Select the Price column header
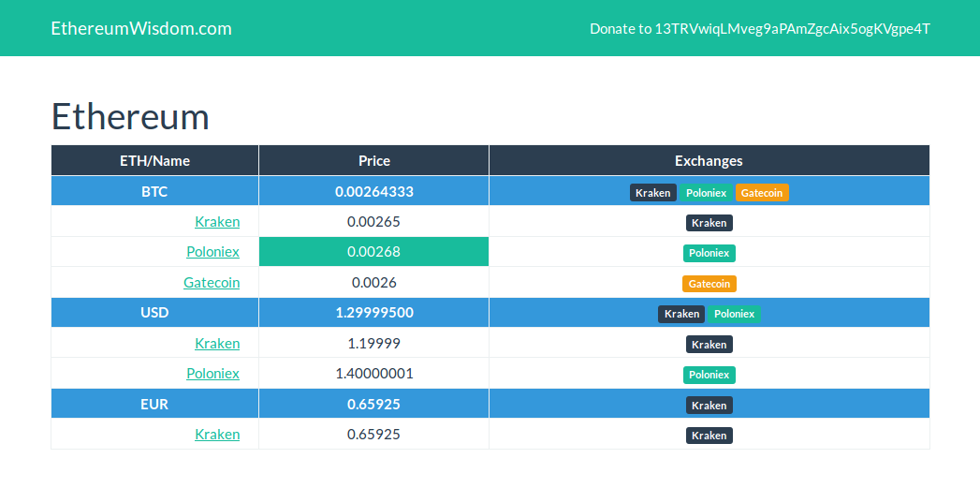 (373, 161)
